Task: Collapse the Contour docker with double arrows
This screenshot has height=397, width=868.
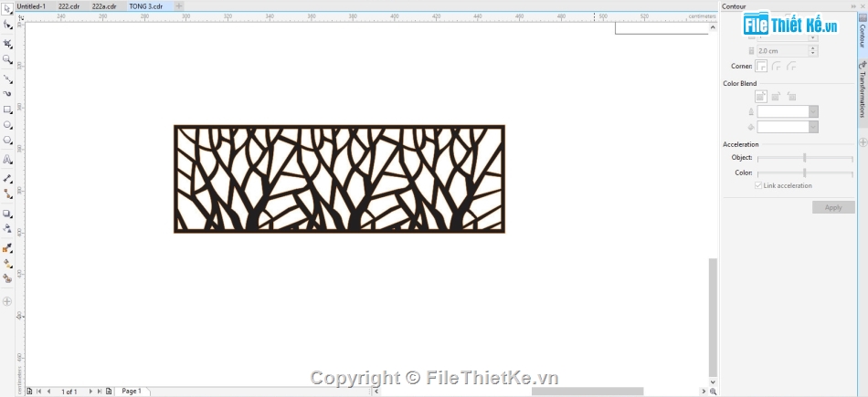Action: pos(853,6)
